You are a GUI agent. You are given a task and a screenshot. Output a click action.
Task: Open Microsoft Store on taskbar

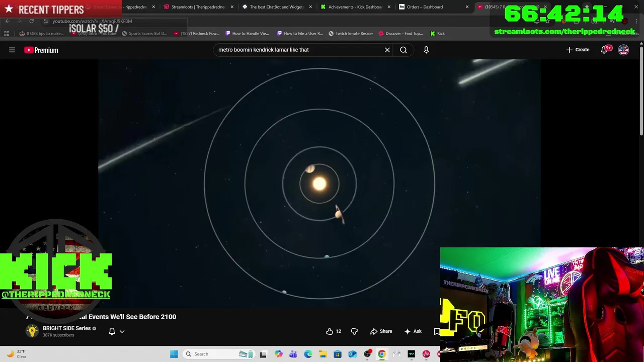[x=338, y=354]
